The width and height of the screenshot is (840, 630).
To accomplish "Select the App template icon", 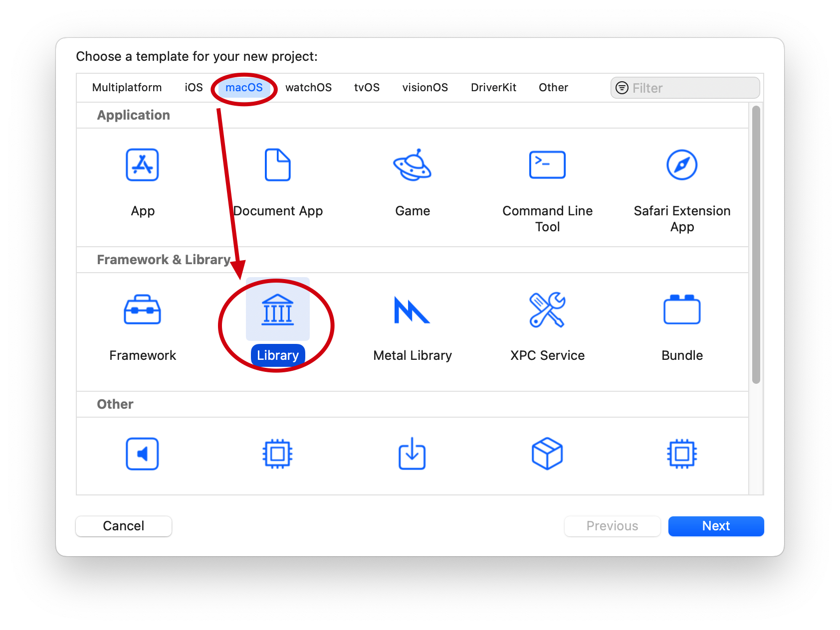I will tap(142, 165).
